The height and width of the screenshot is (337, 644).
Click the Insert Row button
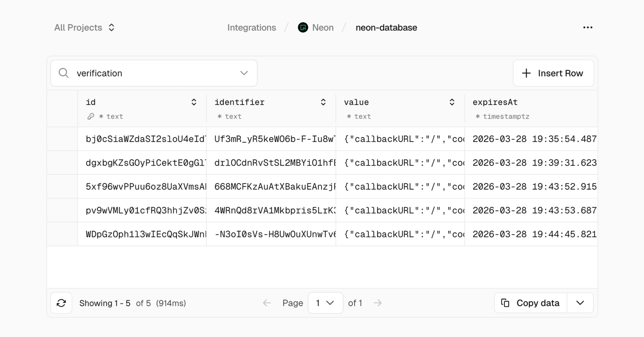point(553,73)
